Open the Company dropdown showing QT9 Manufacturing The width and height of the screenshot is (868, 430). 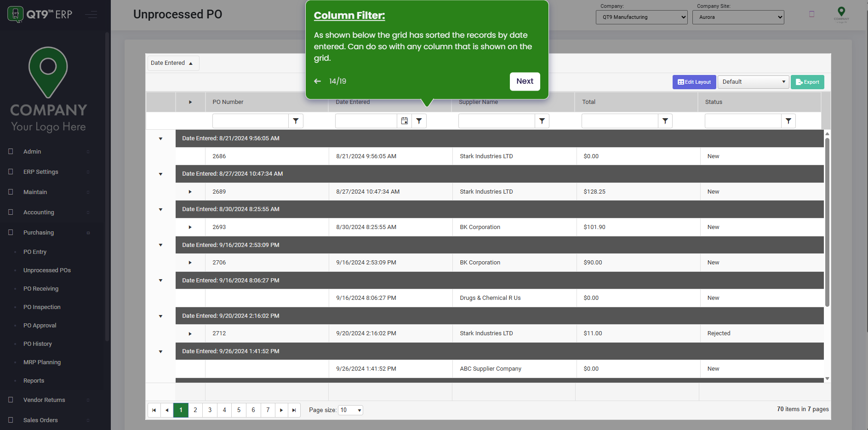tap(641, 17)
